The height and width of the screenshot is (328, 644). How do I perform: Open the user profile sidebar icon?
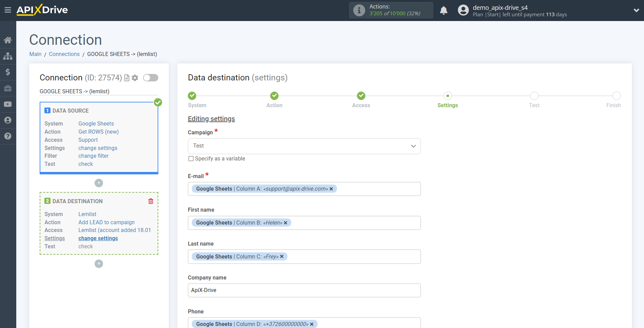[8, 120]
